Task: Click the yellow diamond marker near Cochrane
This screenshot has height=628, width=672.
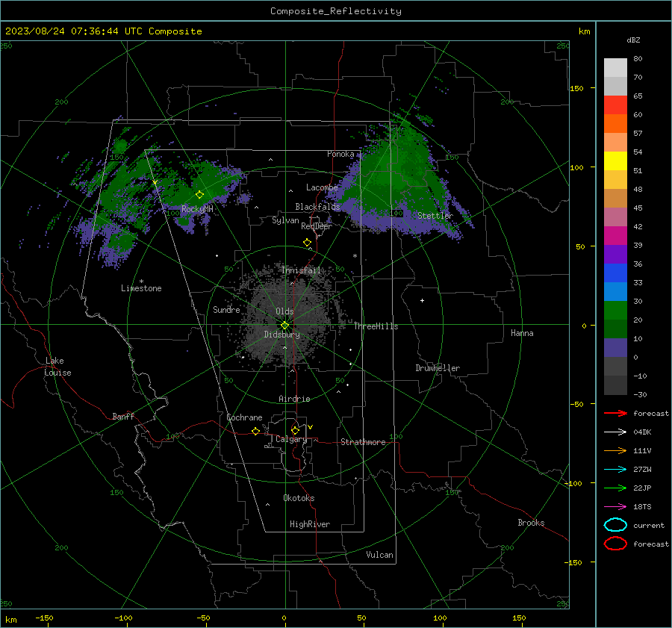Action: (x=255, y=431)
